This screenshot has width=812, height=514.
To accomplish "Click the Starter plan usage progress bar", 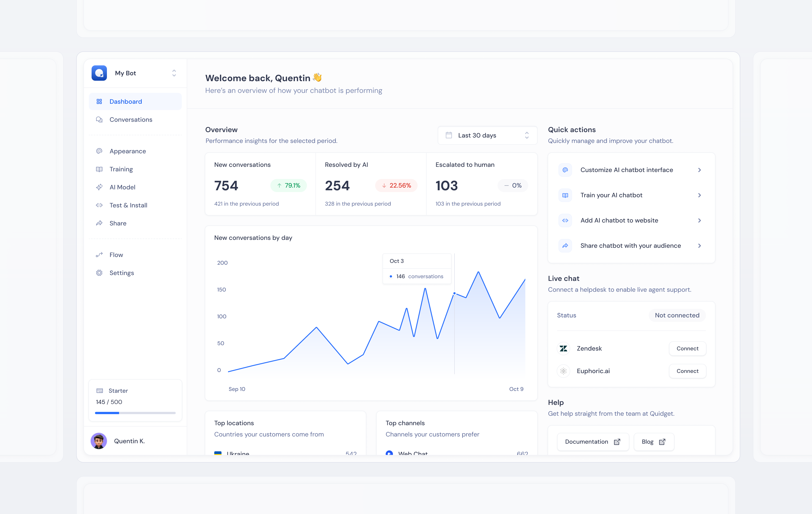I will [135, 413].
